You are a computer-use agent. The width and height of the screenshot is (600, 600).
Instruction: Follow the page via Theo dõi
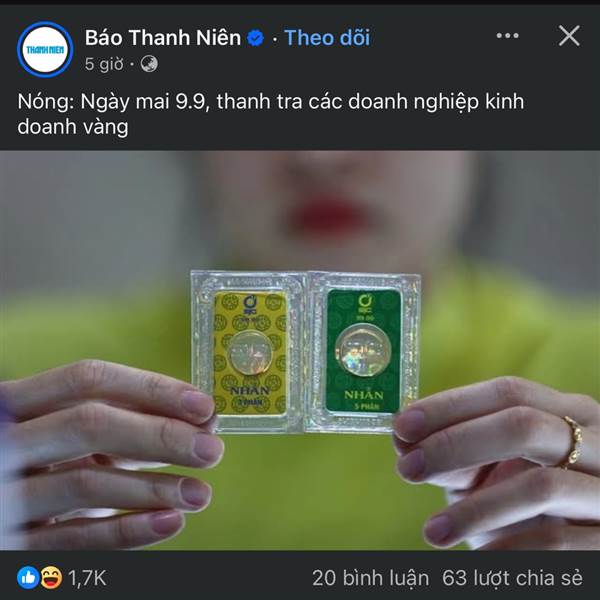click(x=328, y=38)
